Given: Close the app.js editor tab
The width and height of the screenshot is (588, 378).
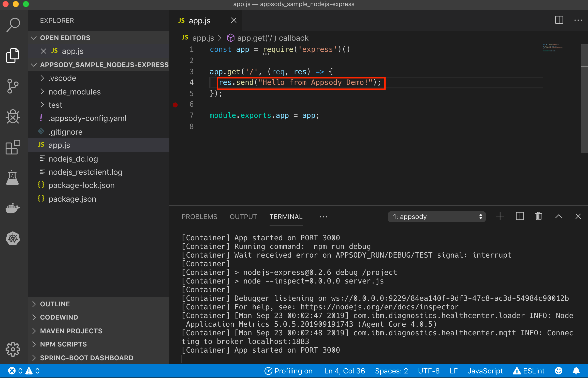Looking at the screenshot, I should pyautogui.click(x=233, y=20).
